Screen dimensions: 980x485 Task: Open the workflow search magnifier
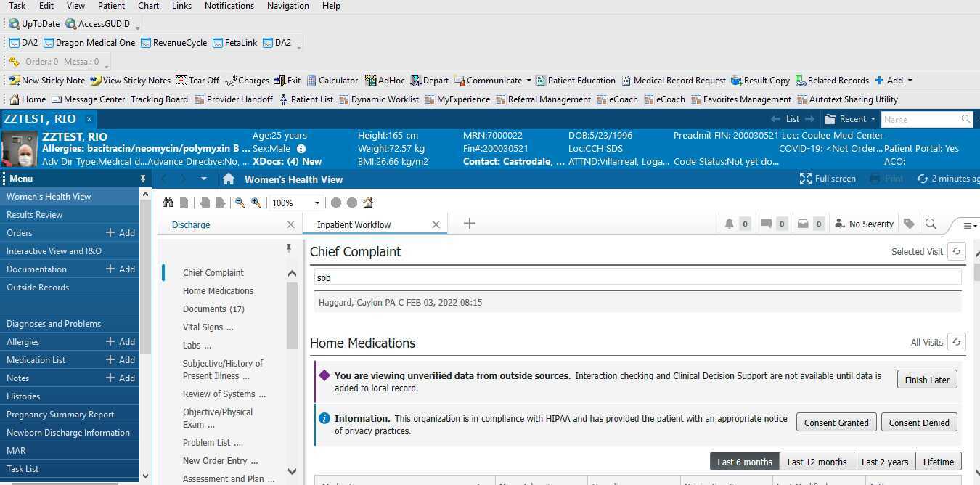(x=931, y=224)
